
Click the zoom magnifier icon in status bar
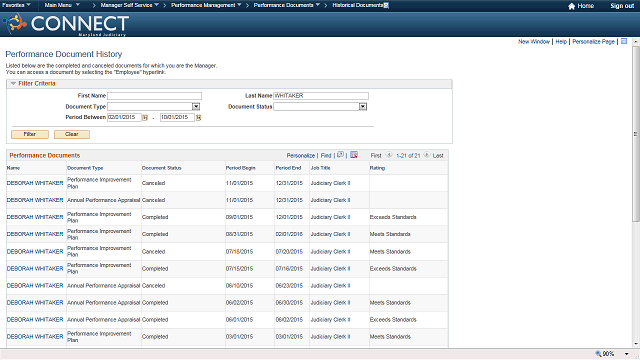598,354
